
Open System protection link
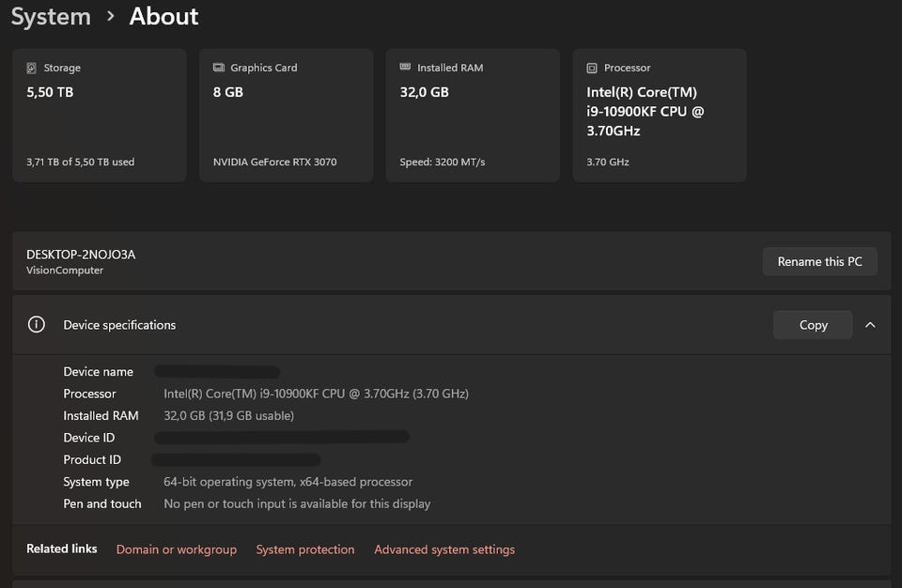[x=304, y=549]
